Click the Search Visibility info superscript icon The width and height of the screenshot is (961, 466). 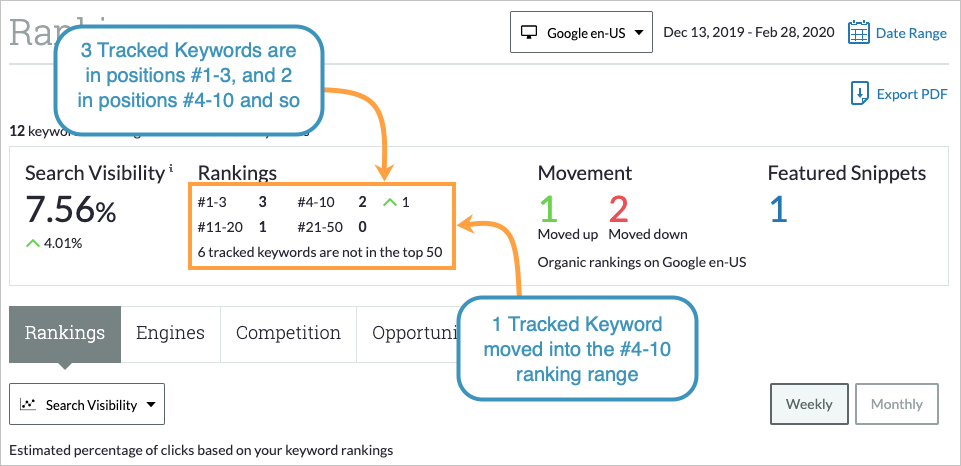pos(171,168)
